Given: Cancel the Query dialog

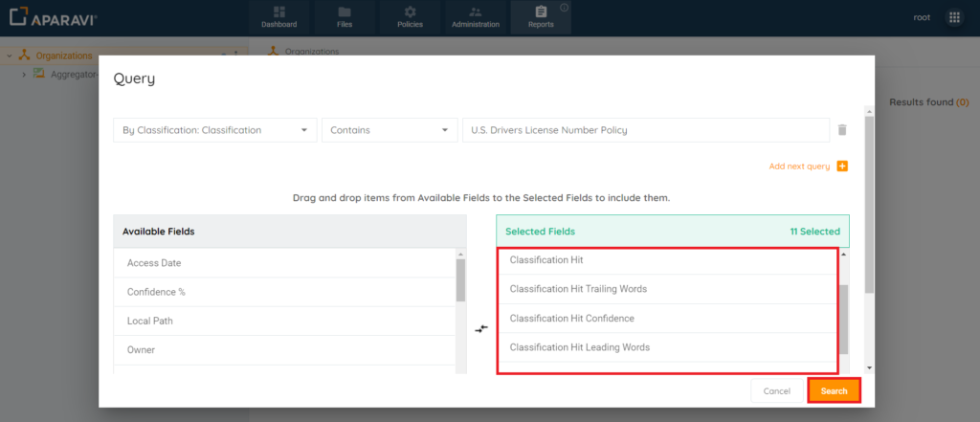Looking at the screenshot, I should pos(776,390).
